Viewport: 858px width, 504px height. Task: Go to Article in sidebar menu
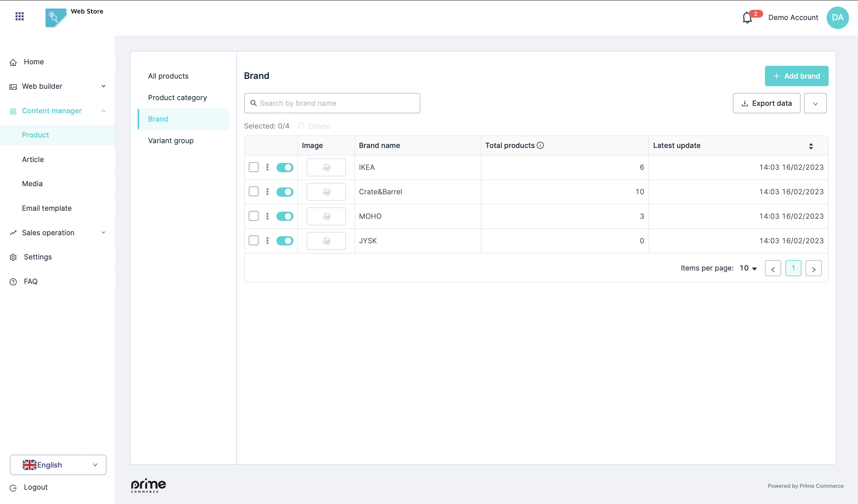pyautogui.click(x=33, y=159)
